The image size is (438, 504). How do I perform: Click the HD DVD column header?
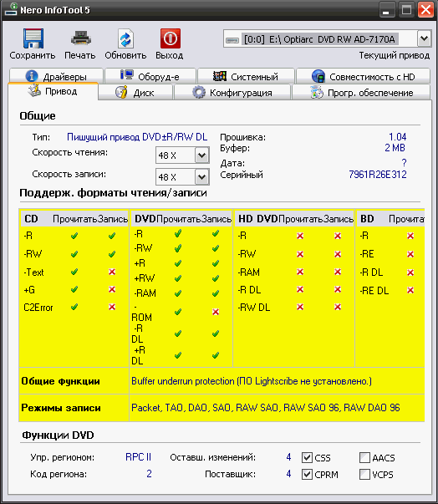257,219
